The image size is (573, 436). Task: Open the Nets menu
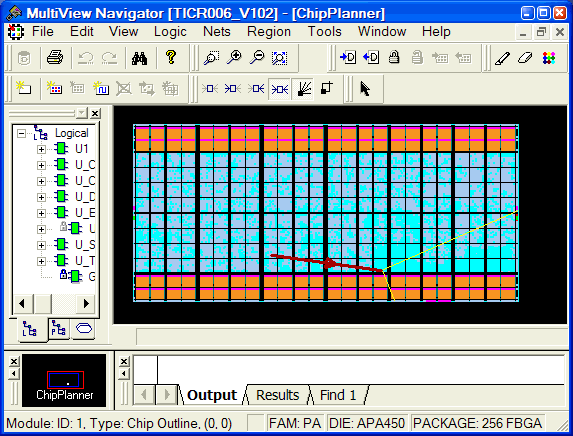(217, 31)
